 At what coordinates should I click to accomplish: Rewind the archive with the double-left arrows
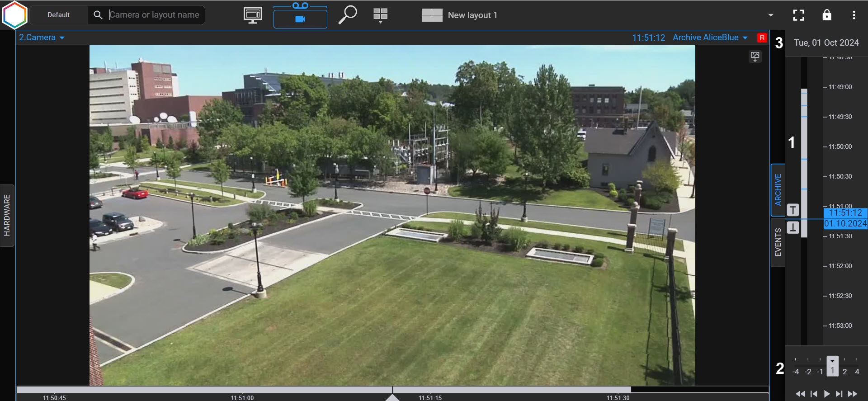[x=800, y=394]
